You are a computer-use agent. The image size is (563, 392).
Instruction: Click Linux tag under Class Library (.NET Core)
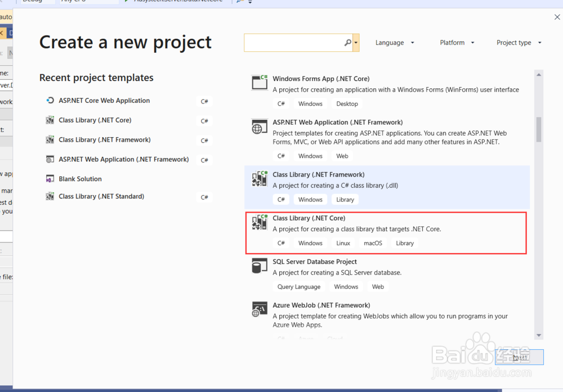pyautogui.click(x=343, y=243)
